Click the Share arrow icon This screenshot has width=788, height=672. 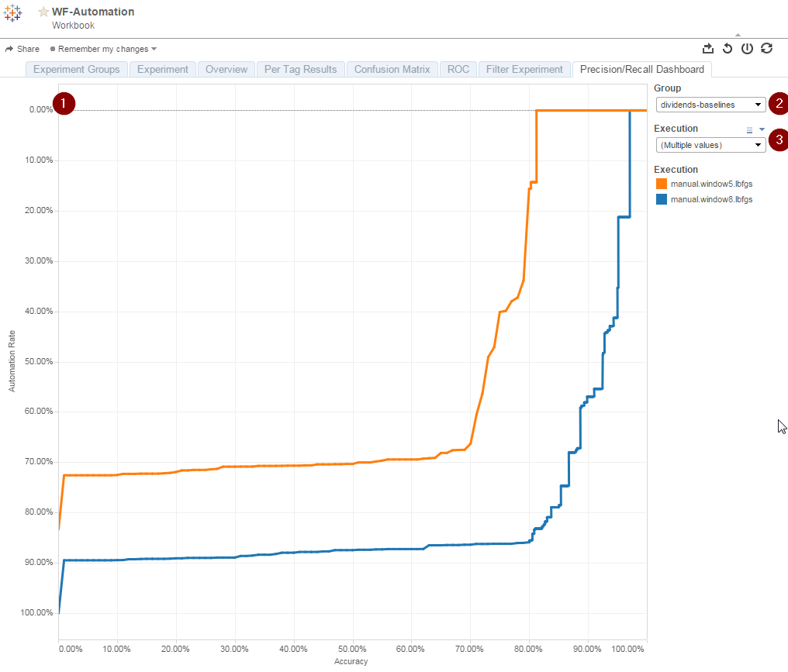coord(9,49)
